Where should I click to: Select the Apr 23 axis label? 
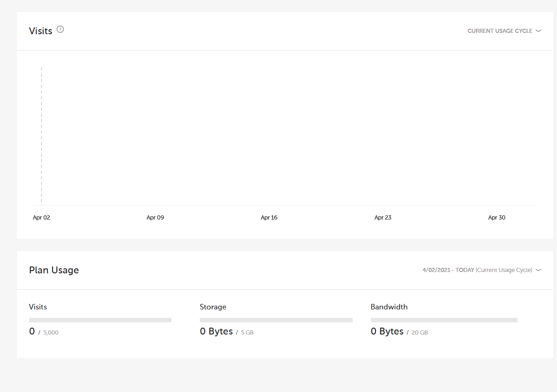click(383, 218)
